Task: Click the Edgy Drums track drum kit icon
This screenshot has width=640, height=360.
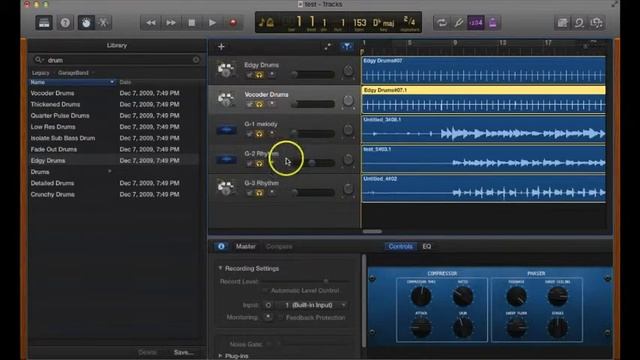Action: 226,70
